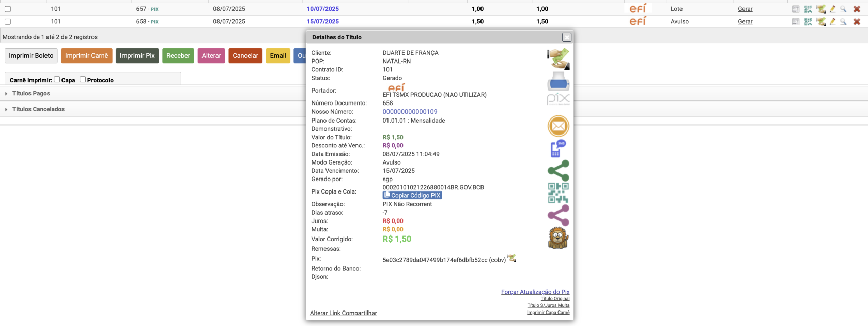
Task: Click magnifier icon in document 657 row
Action: click(843, 9)
